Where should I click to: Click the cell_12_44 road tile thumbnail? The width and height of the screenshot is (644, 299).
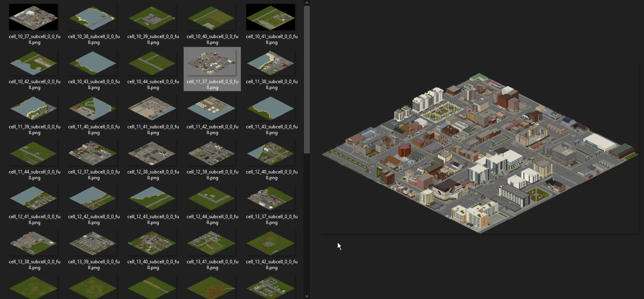click(x=211, y=198)
